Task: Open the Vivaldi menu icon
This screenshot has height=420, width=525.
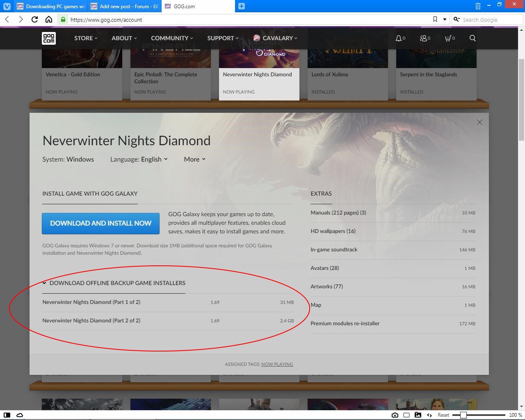Action: click(x=7, y=6)
